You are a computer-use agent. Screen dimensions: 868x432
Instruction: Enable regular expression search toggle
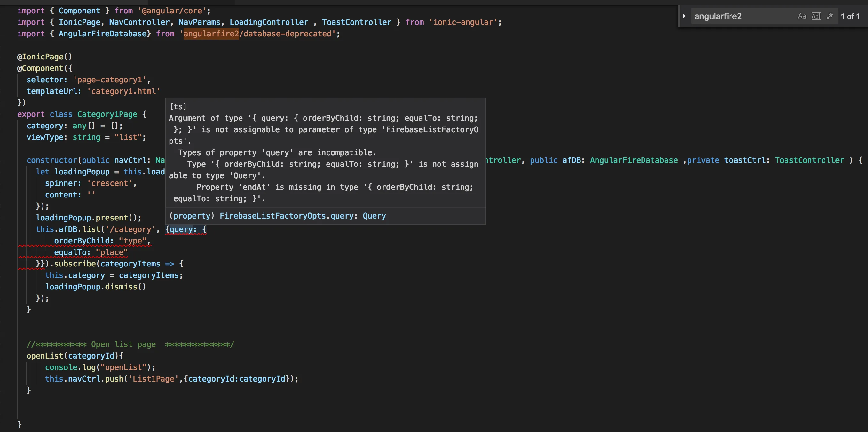pyautogui.click(x=830, y=16)
